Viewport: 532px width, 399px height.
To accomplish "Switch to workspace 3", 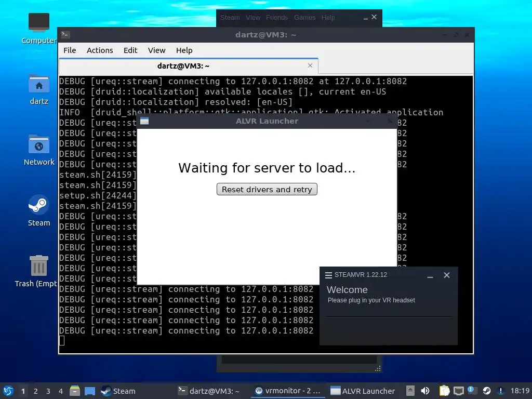I will tap(48, 391).
